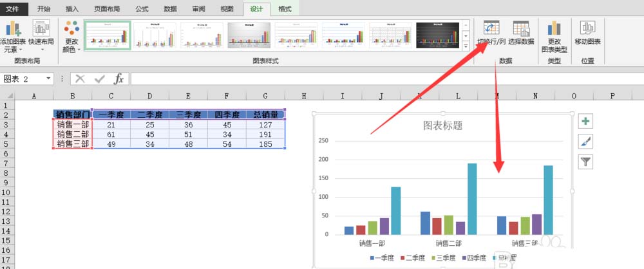
Task: Open the 更改颜色 palette
Action: 71,37
